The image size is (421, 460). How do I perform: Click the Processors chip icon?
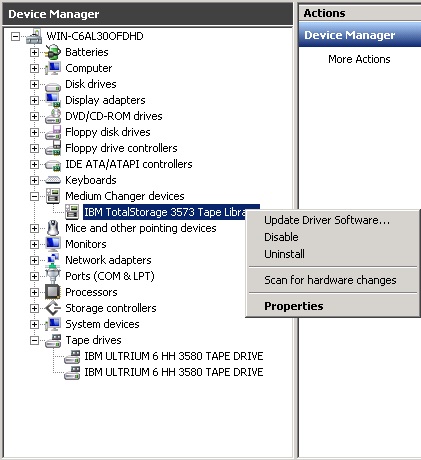pyautogui.click(x=53, y=292)
